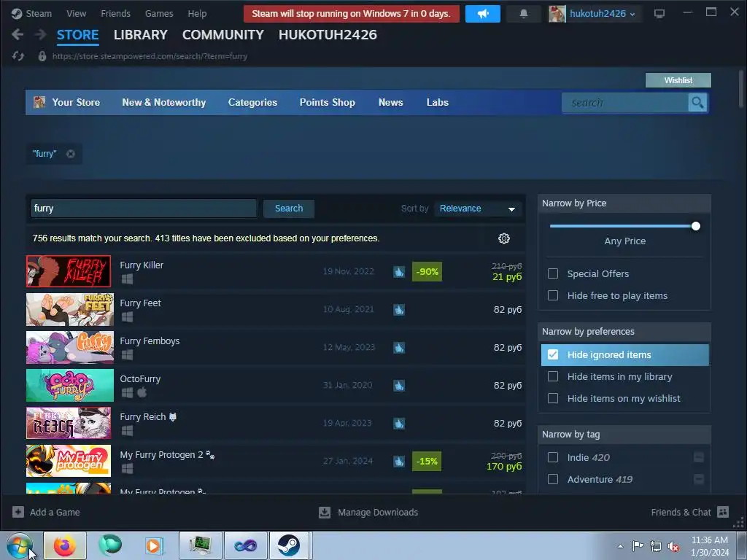Click the review icon for My Furry Protogen 2
The height and width of the screenshot is (560, 747).
click(x=399, y=462)
